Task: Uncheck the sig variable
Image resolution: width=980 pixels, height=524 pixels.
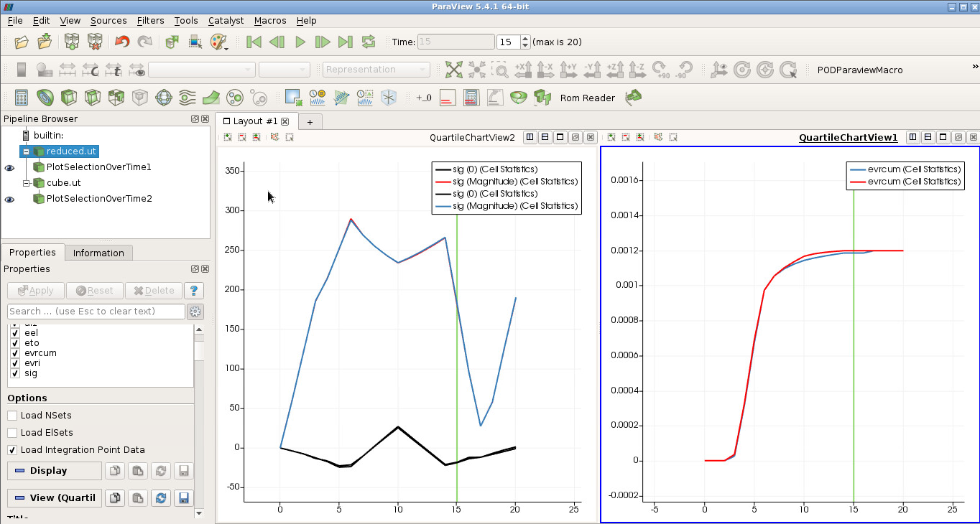Action: [x=15, y=373]
